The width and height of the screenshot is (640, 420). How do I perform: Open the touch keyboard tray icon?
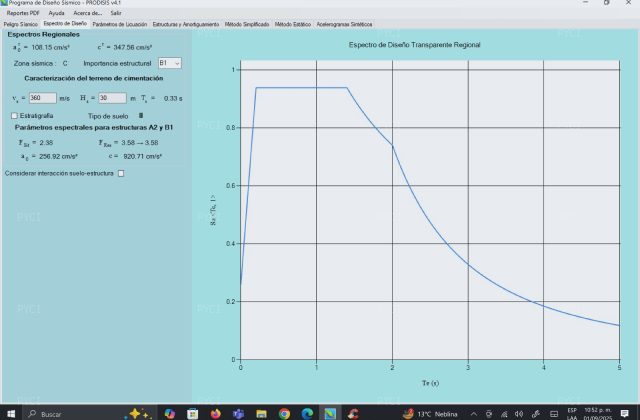pos(553,414)
